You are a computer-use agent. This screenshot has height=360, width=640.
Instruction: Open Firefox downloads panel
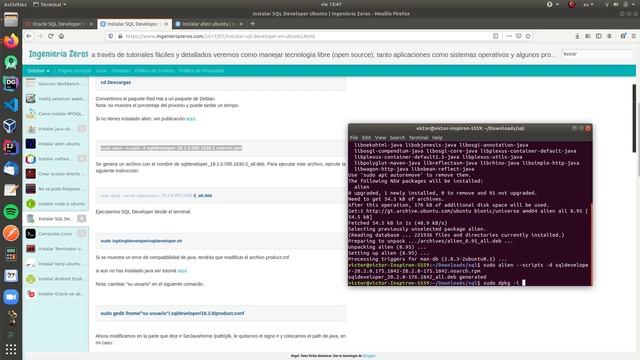577,36
